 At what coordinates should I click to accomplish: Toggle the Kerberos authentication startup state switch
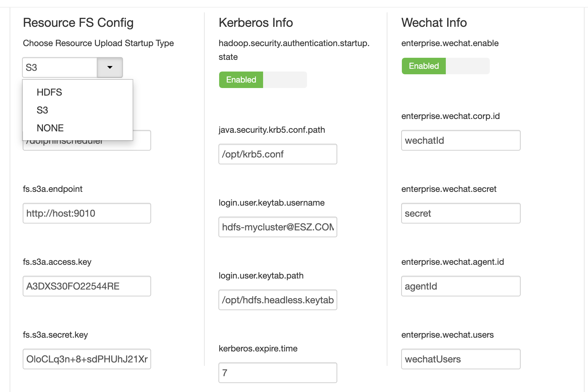[263, 80]
